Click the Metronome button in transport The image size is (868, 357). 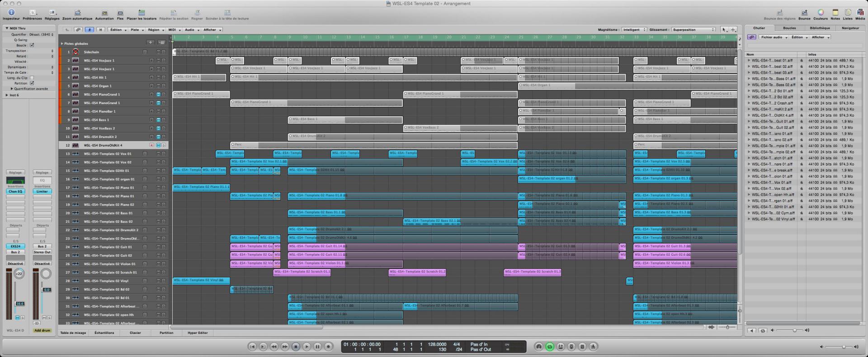pyautogui.click(x=593, y=347)
